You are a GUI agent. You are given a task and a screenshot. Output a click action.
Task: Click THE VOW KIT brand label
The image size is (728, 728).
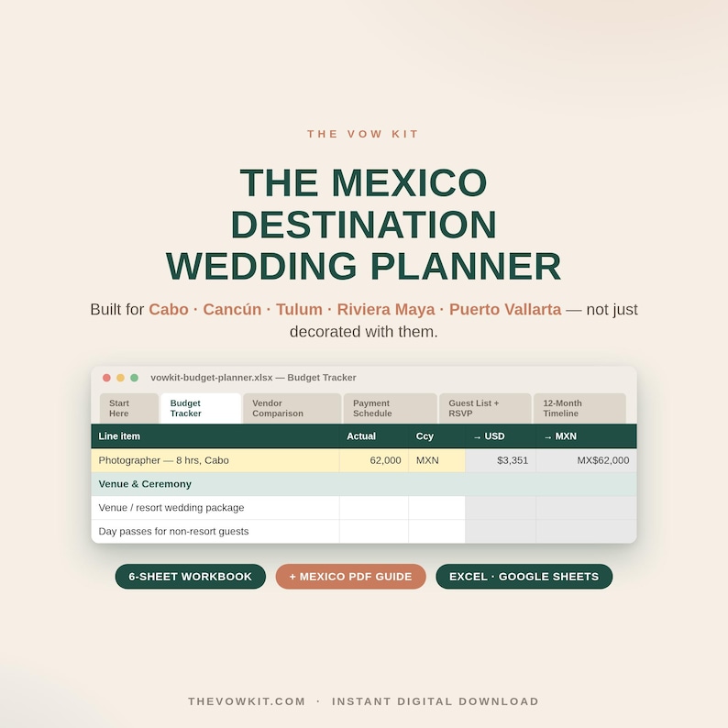(363, 134)
